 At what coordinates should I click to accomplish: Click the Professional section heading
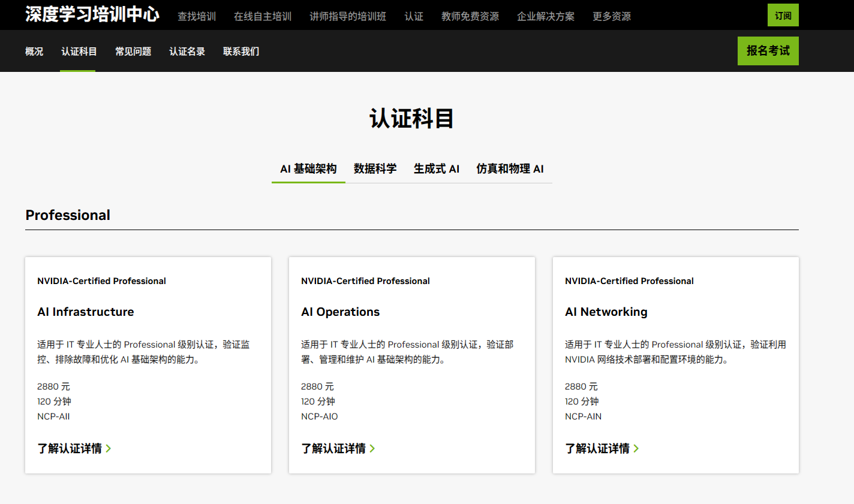(x=68, y=215)
